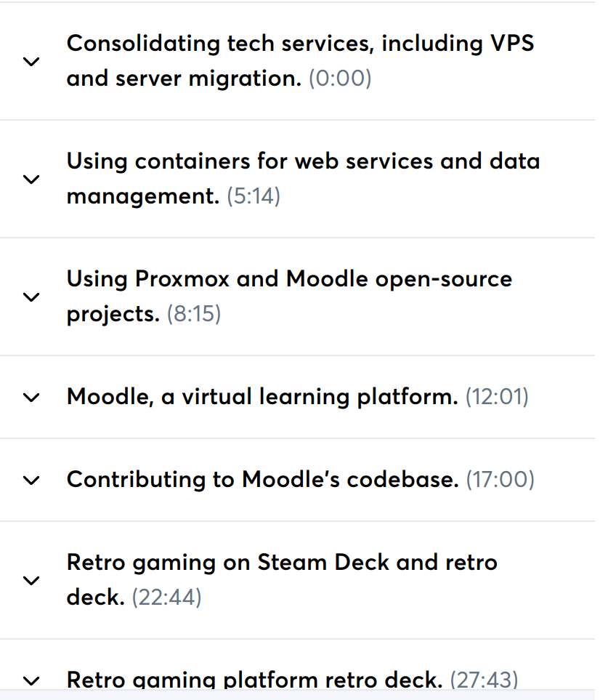Jump to timestamp (5:14)
The height and width of the screenshot is (700, 600).
[x=254, y=196]
